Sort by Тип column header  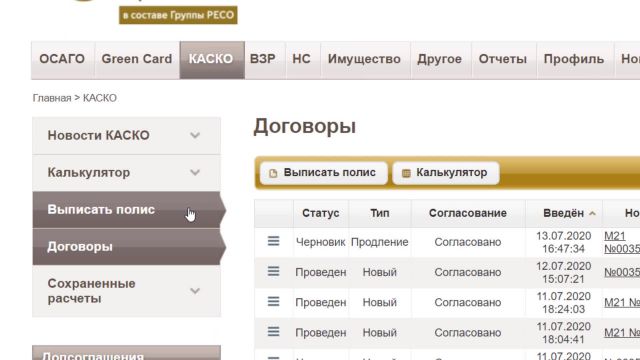(380, 213)
